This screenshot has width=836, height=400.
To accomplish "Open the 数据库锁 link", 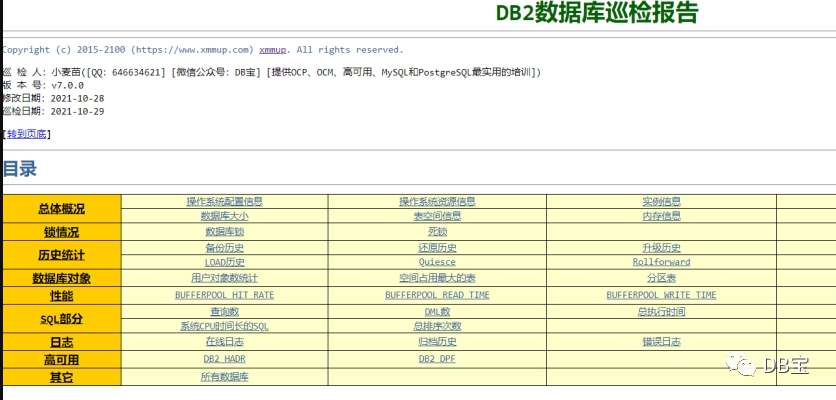I will coord(224,232).
